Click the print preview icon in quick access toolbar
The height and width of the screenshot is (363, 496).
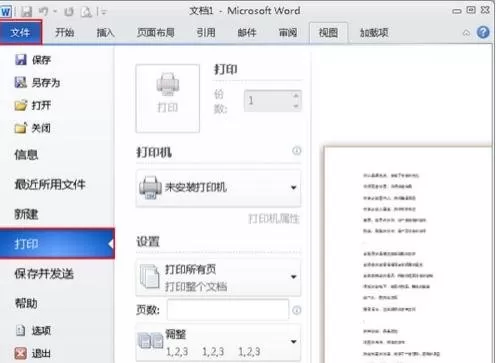coord(86,12)
